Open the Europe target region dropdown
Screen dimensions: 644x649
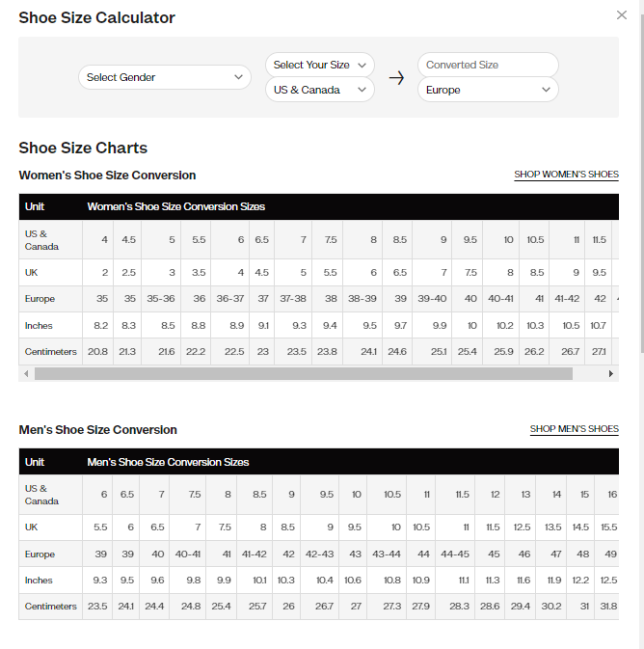click(488, 90)
